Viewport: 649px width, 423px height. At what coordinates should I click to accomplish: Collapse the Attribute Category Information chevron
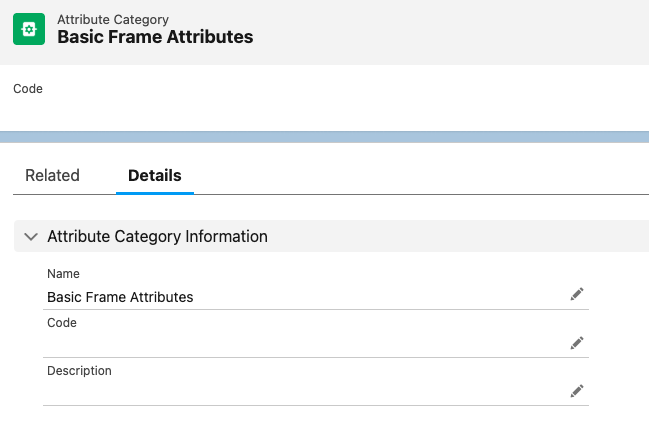point(30,237)
